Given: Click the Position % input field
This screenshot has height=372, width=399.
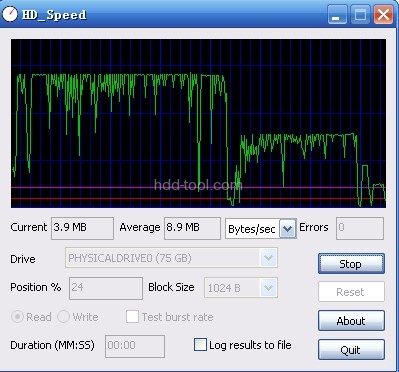Looking at the screenshot, I should (106, 288).
